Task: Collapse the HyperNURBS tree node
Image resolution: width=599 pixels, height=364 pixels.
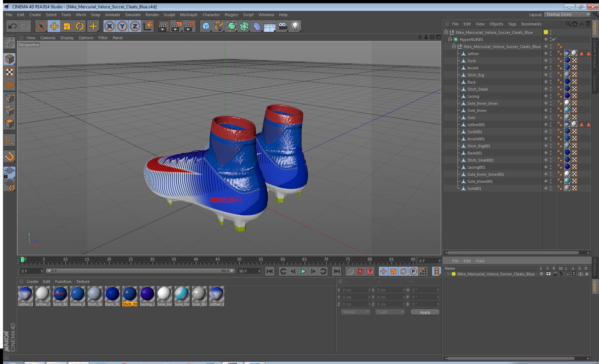Action: click(450, 39)
